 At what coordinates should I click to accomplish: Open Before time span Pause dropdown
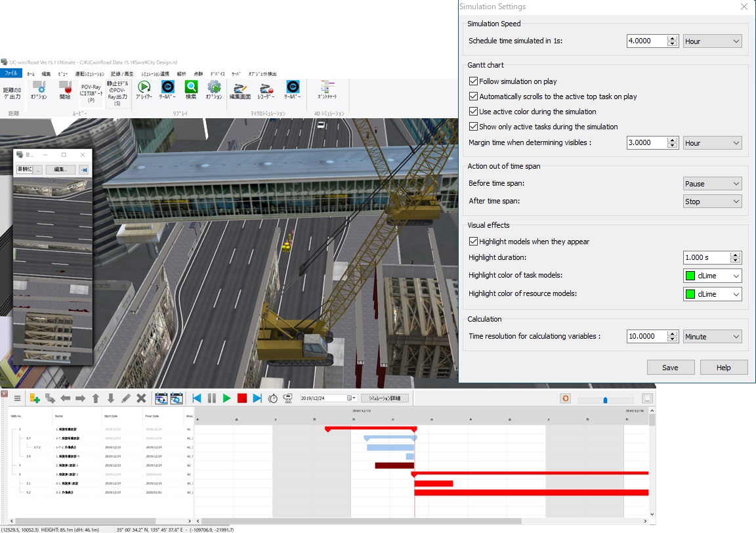click(712, 183)
